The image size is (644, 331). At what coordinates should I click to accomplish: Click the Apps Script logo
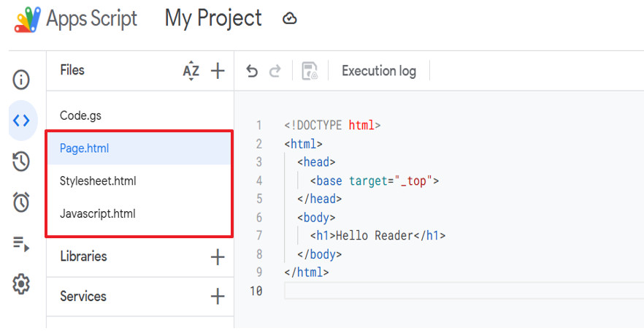pos(28,19)
